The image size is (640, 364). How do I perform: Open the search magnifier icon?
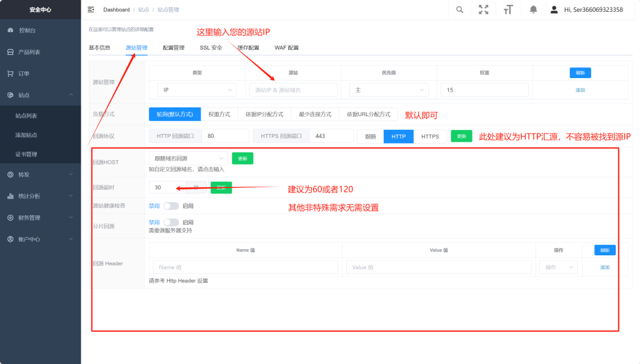tap(459, 9)
